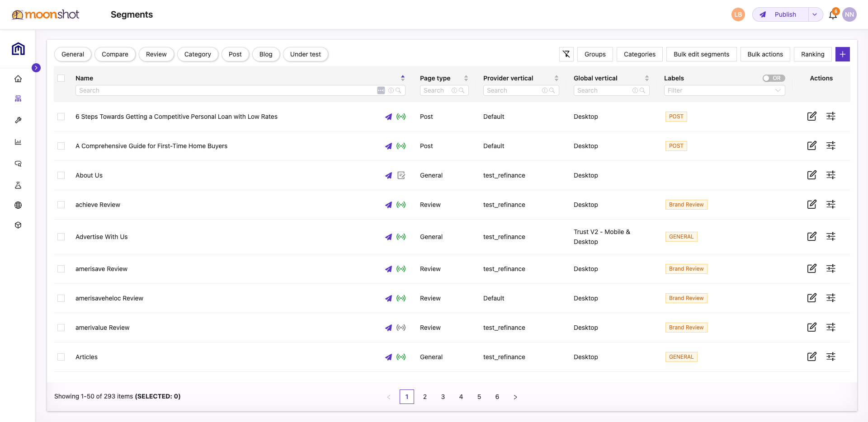This screenshot has height=422, width=868.
Task: Open the cube package icon in sidebar
Action: (18, 225)
